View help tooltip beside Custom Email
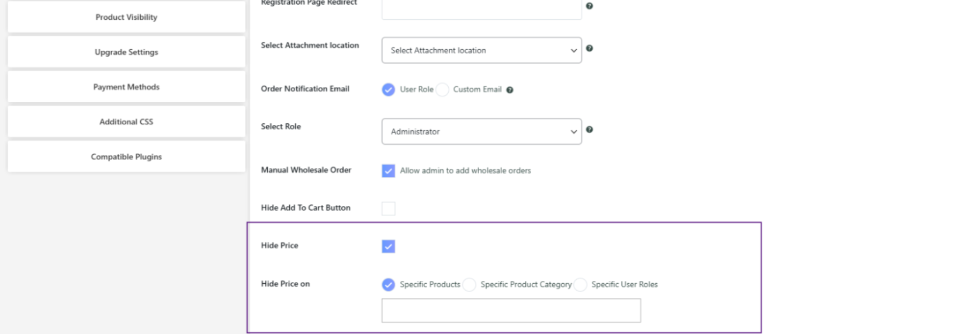Screen dimensions: 980x334 510,90
